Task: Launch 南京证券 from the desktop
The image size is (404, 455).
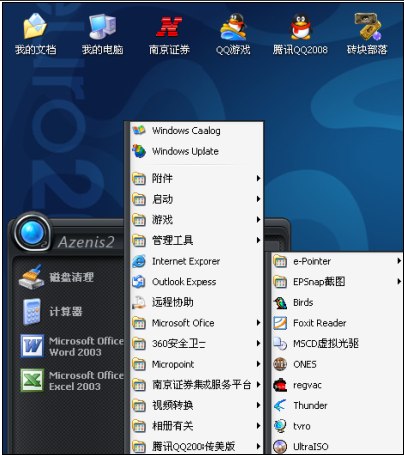Action: tap(169, 27)
